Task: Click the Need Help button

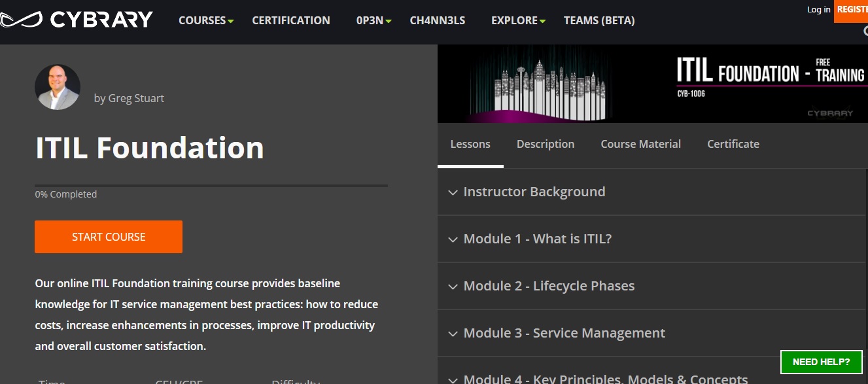Action: pyautogui.click(x=822, y=362)
